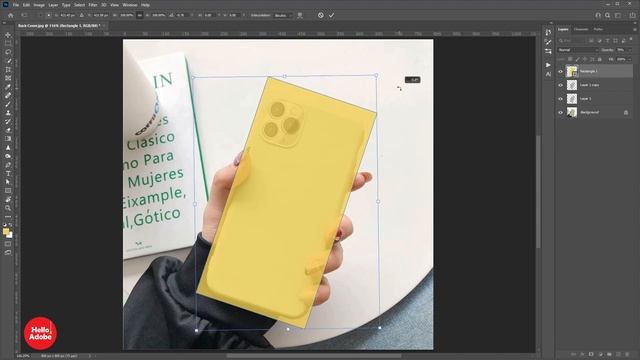
Task: Select the Rectangle 1 layer thumbnail
Action: pyautogui.click(x=572, y=71)
